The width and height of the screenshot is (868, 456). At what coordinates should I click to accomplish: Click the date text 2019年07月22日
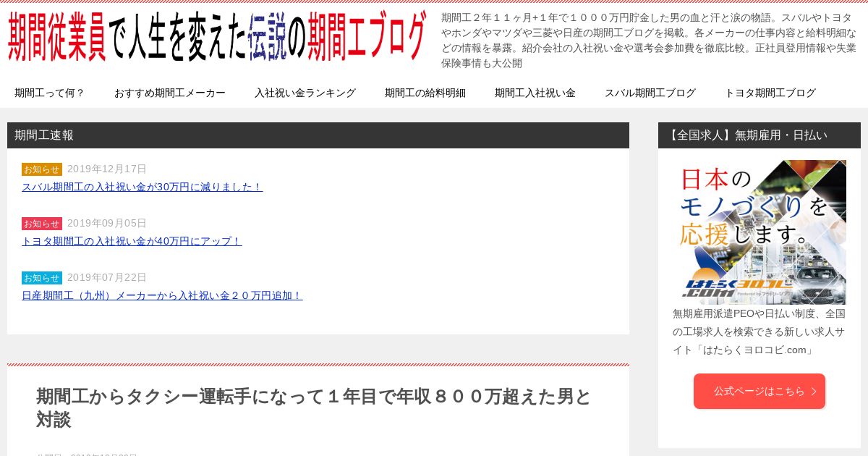pyautogui.click(x=107, y=277)
